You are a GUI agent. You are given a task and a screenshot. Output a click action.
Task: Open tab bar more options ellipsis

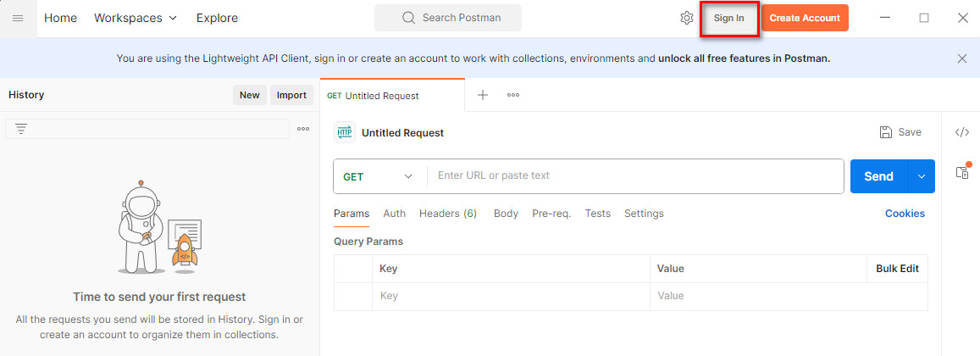click(513, 95)
